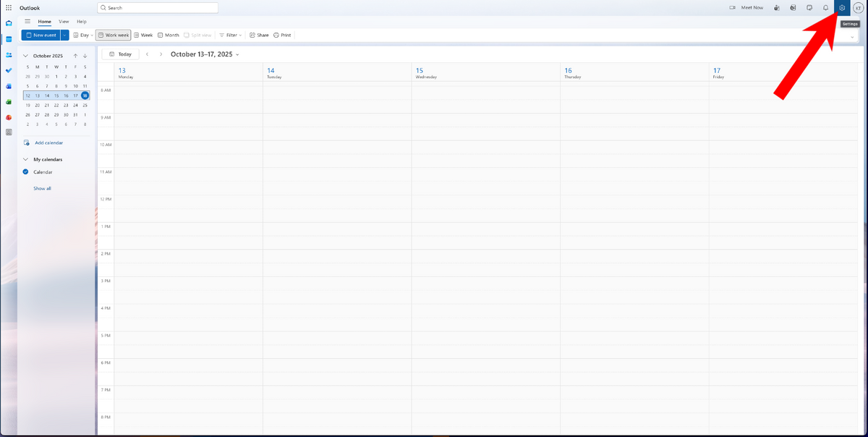Open the Help tab

point(81,22)
